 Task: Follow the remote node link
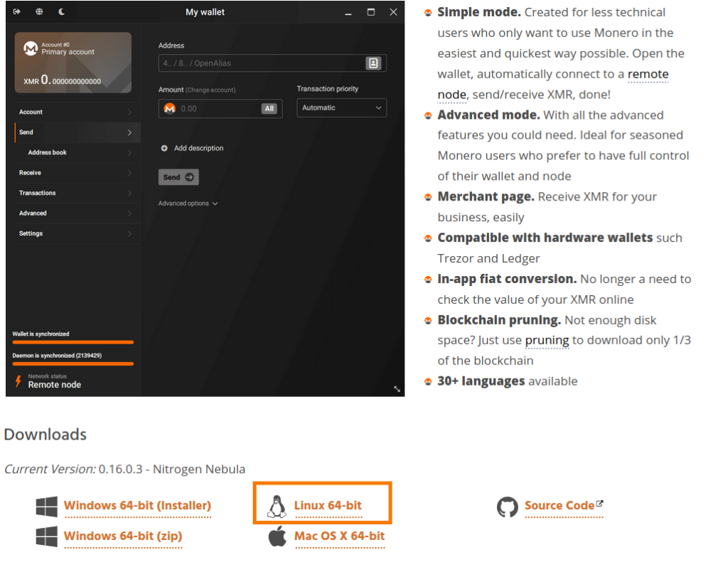point(648,74)
